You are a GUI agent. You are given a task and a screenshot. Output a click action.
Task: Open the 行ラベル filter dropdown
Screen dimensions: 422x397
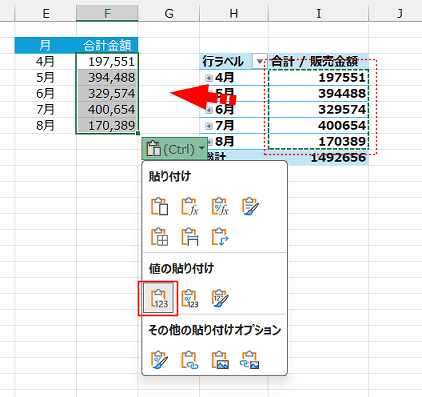click(x=260, y=61)
